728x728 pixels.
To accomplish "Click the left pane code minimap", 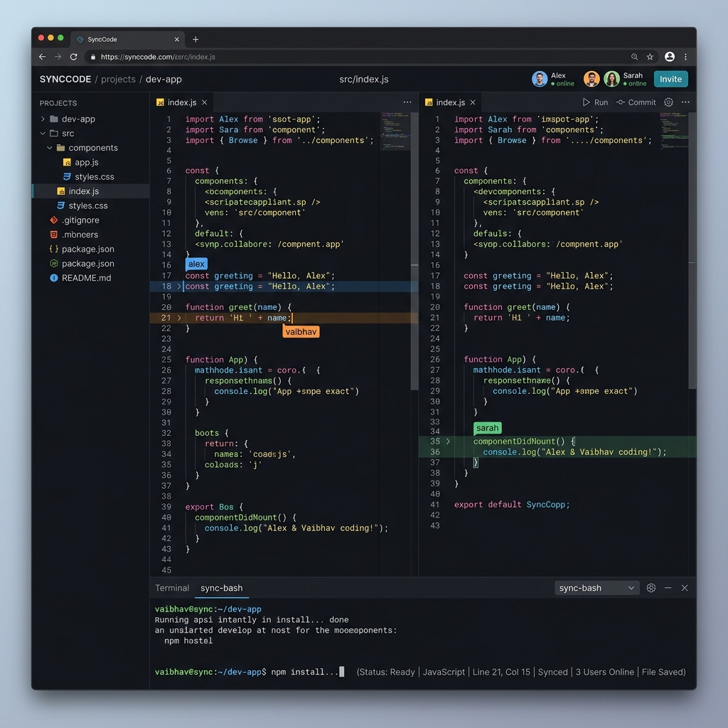I will (x=395, y=131).
